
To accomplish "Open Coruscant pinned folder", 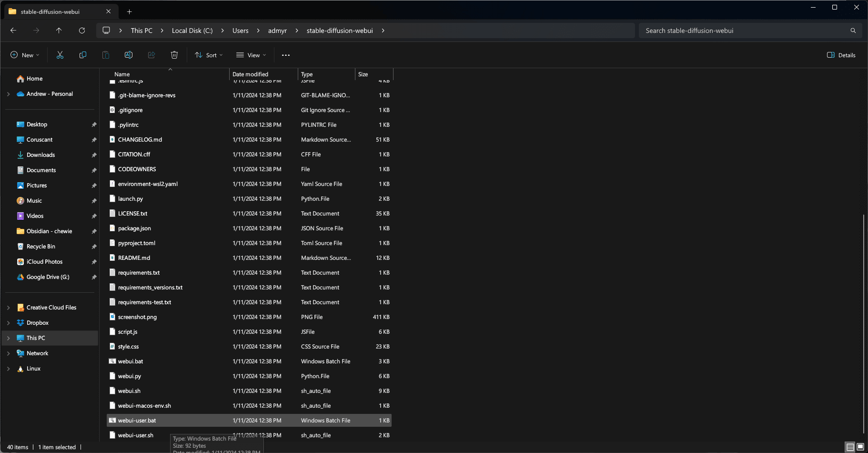I will click(40, 140).
